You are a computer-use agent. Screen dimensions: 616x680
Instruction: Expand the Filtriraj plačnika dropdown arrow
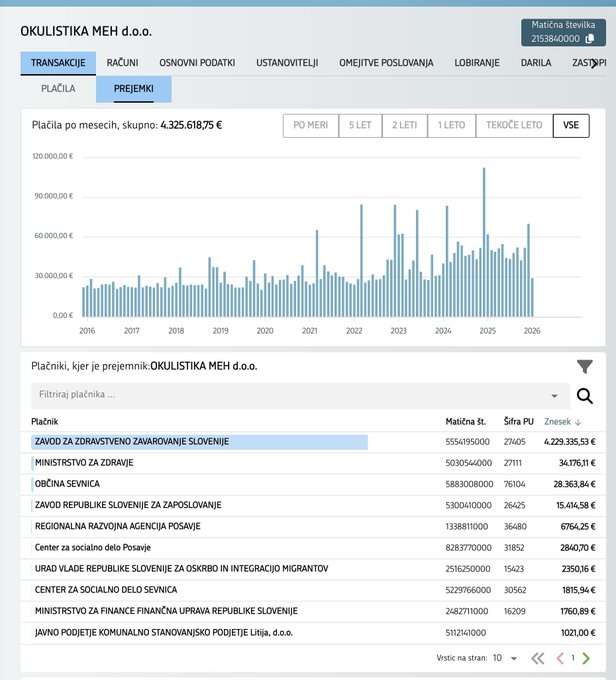pyautogui.click(x=555, y=395)
